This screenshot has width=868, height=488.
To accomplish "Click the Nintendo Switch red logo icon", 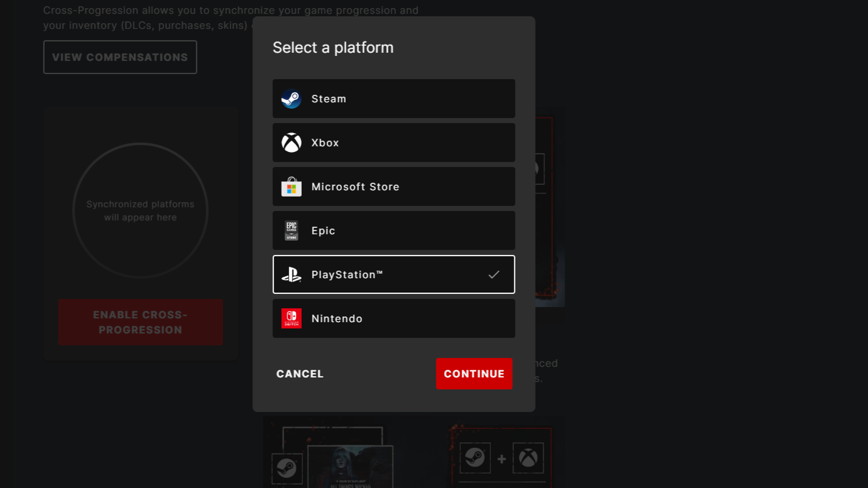I will pos(291,318).
